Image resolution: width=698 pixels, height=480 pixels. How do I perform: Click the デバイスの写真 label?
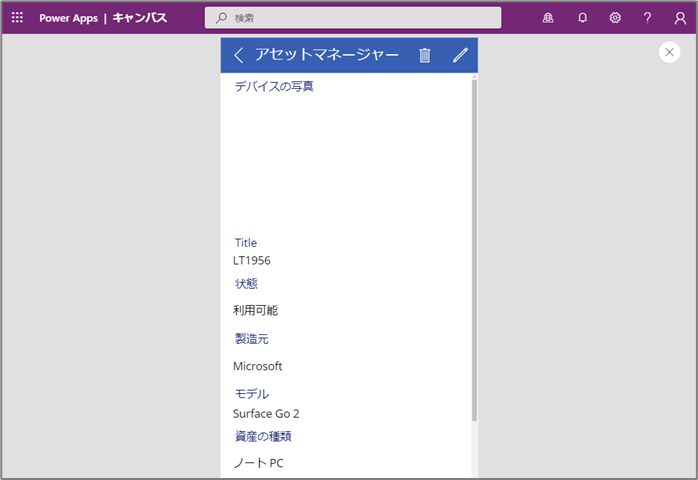coord(274,86)
